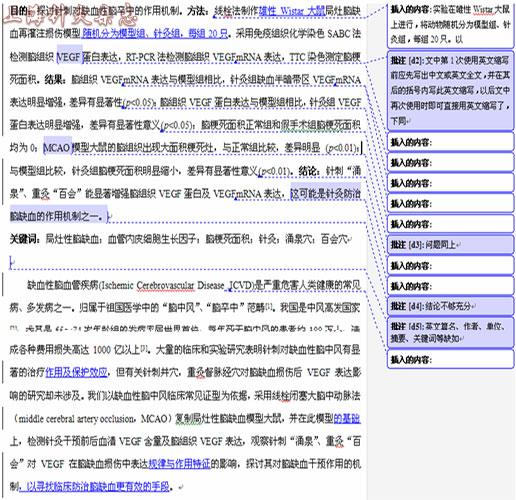This screenshot has height=500, width=516.
Task: Click the quoted term "脑中风"
Action: pos(182,307)
